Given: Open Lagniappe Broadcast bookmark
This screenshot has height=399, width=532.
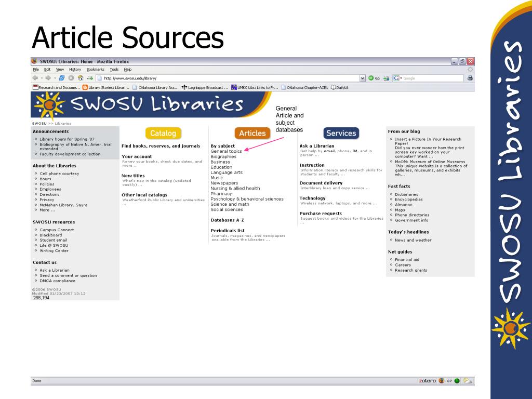Looking at the screenshot, I should (205, 87).
